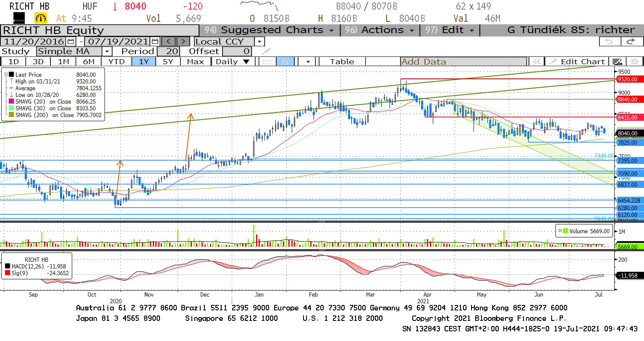
Task: Click the previous date range arrow
Action: (169, 42)
